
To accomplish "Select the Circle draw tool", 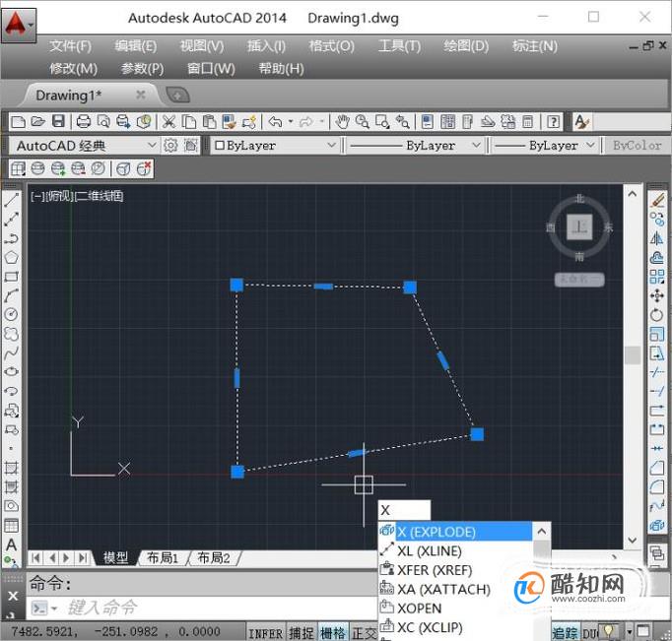I will tap(11, 314).
